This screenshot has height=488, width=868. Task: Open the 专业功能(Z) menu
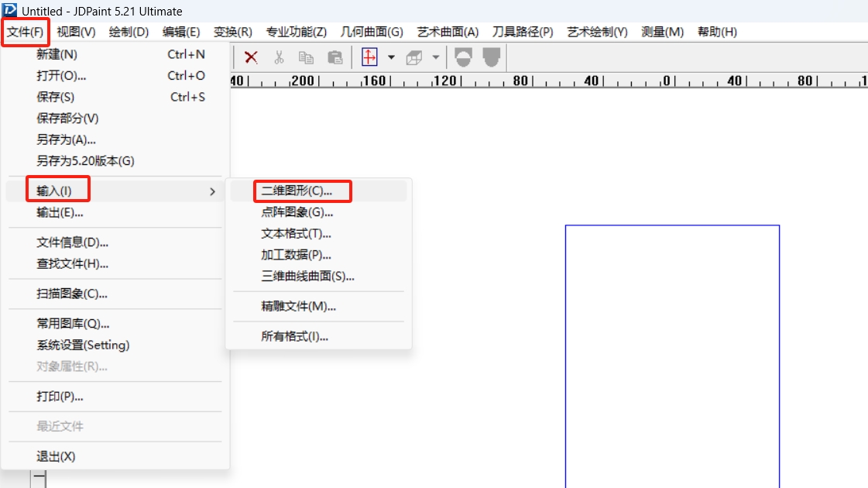tap(296, 32)
